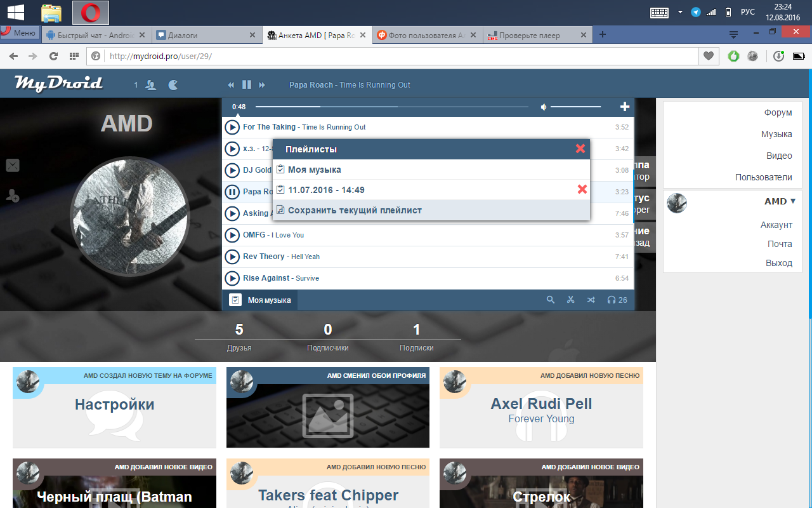Play the Rise Against - Survive track
The image size is (812, 508).
[232, 278]
